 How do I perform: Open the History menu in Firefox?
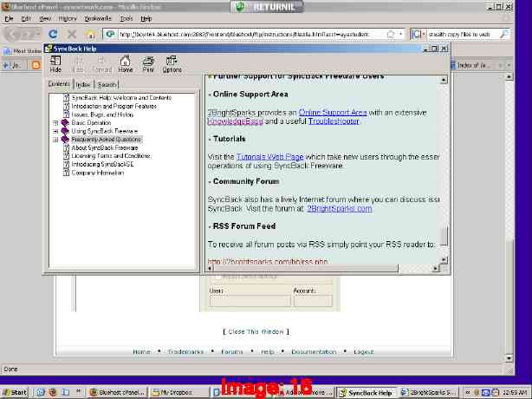(x=68, y=19)
